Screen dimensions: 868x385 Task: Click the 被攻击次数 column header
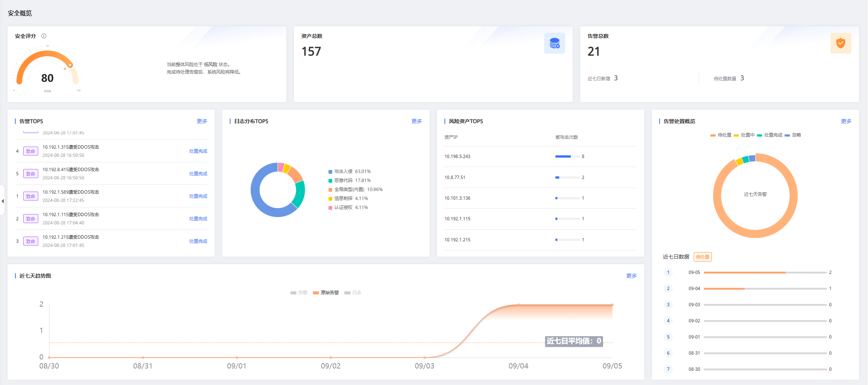[x=567, y=137]
